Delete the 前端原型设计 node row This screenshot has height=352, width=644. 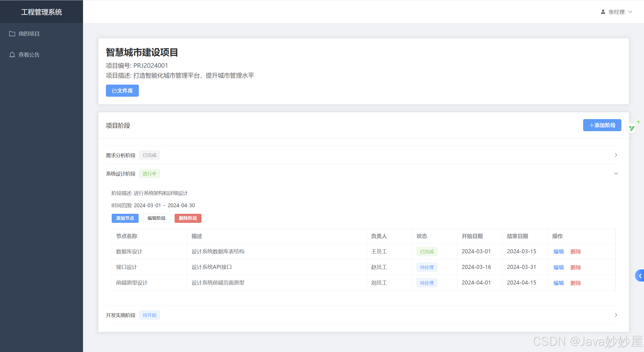point(576,283)
